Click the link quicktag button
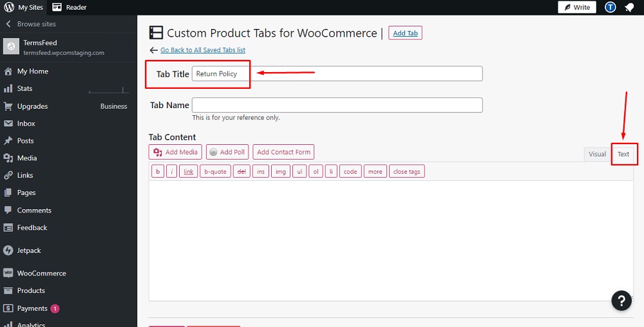 coord(189,171)
